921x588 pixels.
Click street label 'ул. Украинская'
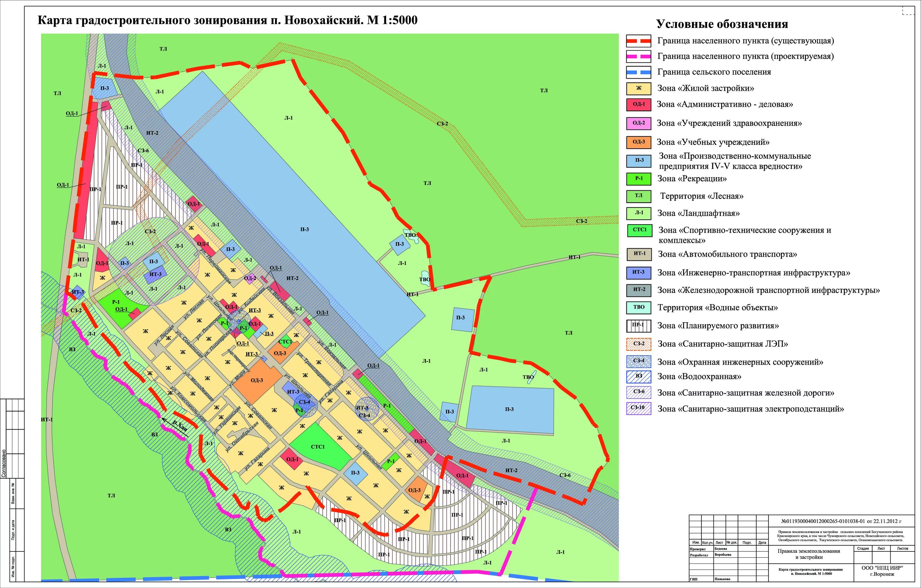pyautogui.click(x=227, y=420)
